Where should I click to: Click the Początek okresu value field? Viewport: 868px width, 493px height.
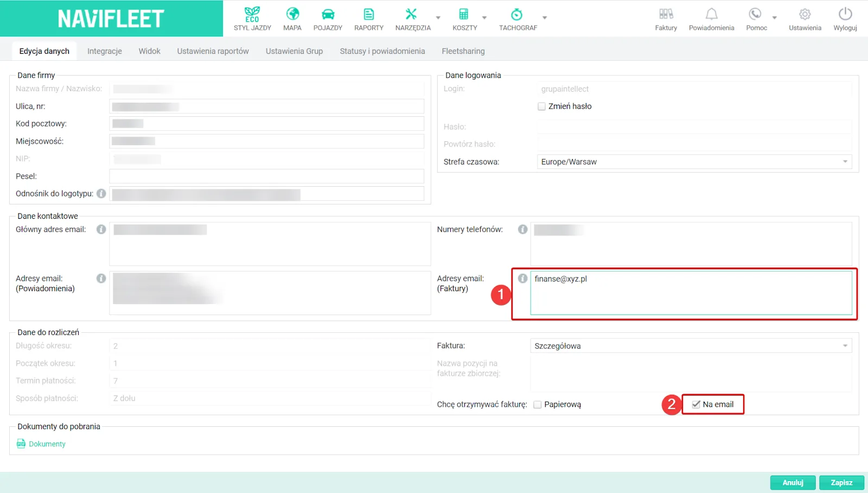(270, 364)
